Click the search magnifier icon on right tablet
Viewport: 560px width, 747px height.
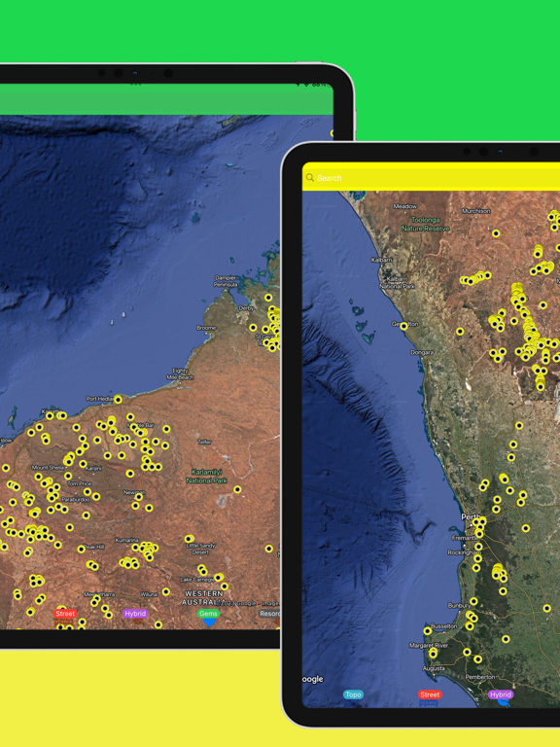point(309,178)
